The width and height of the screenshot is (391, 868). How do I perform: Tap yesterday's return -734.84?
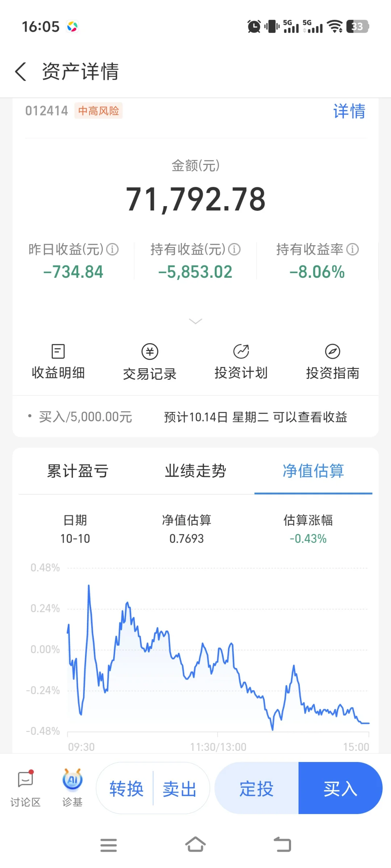(x=73, y=272)
